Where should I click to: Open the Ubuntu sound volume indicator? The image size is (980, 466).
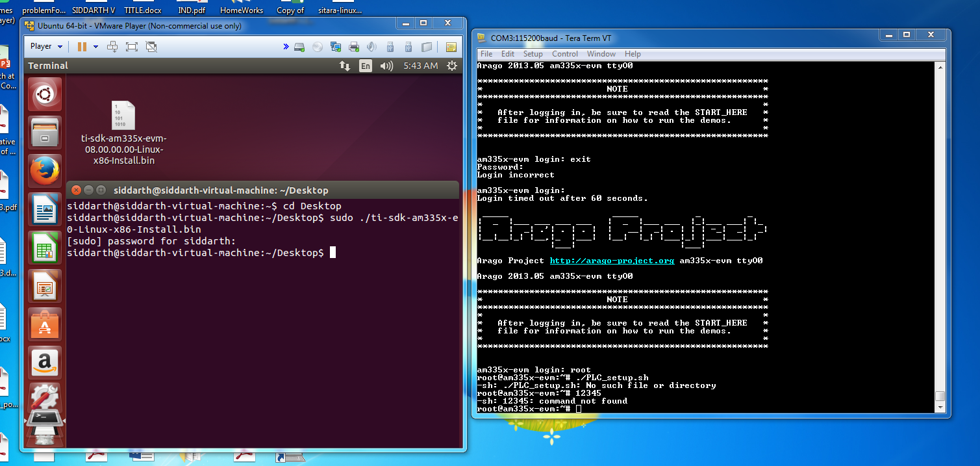click(387, 66)
